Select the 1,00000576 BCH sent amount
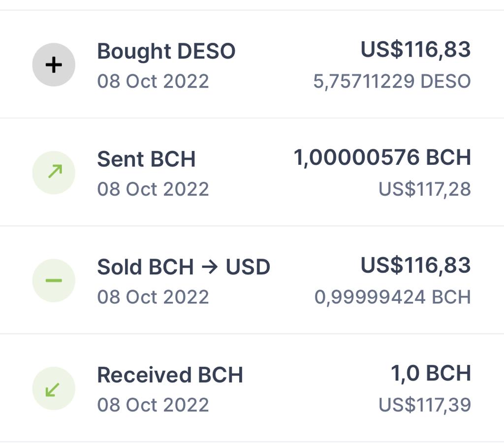Screen dimensions: 504x446 tap(382, 158)
